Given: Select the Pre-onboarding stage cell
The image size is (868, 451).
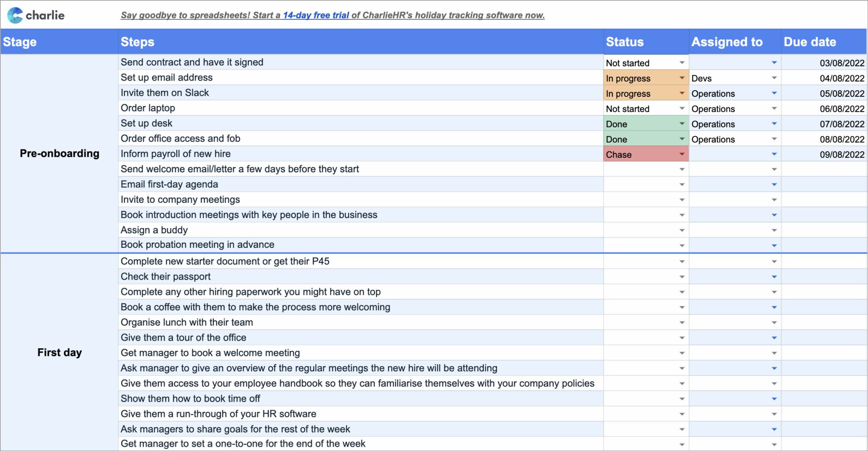Looking at the screenshot, I should click(x=59, y=154).
